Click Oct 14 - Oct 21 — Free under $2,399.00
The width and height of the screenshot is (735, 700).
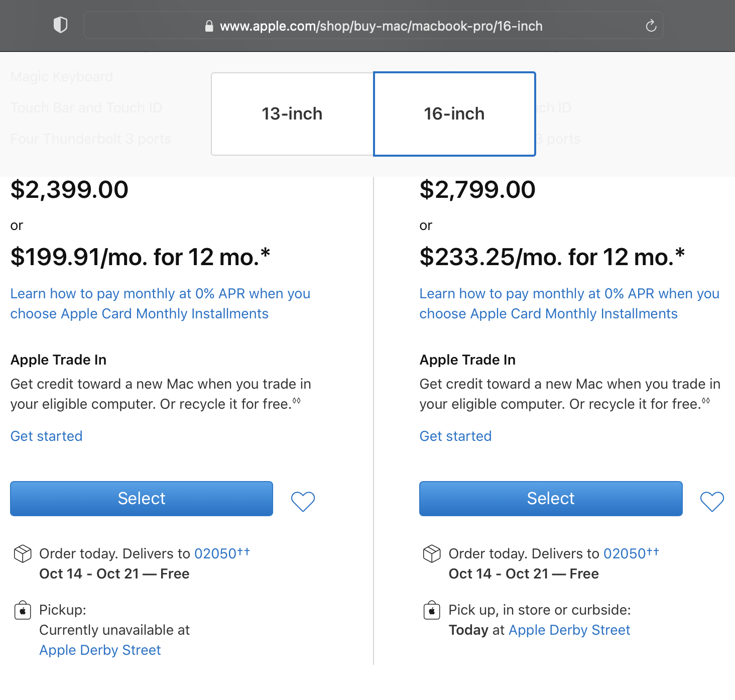tap(114, 573)
